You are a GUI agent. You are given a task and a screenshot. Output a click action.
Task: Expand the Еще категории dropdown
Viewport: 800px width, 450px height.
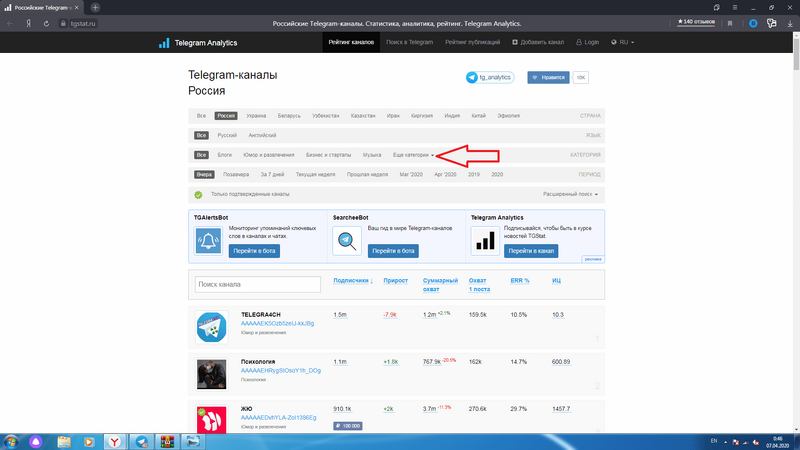click(x=413, y=155)
